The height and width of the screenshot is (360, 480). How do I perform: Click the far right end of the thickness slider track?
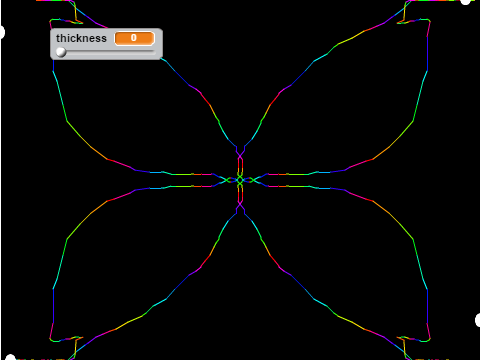coord(154,52)
